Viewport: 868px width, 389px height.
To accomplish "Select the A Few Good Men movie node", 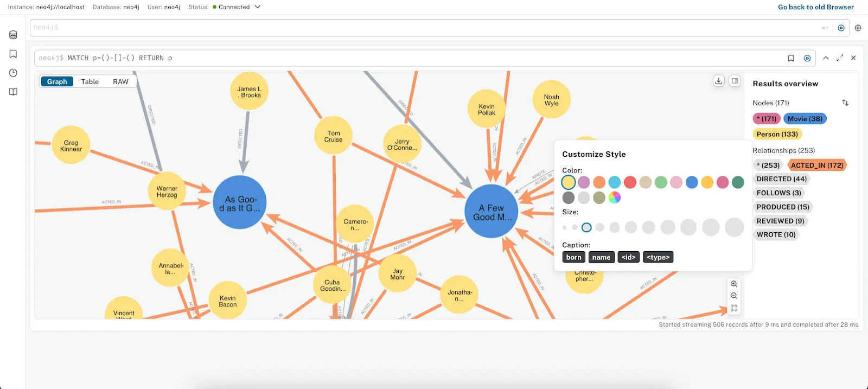I will [492, 211].
